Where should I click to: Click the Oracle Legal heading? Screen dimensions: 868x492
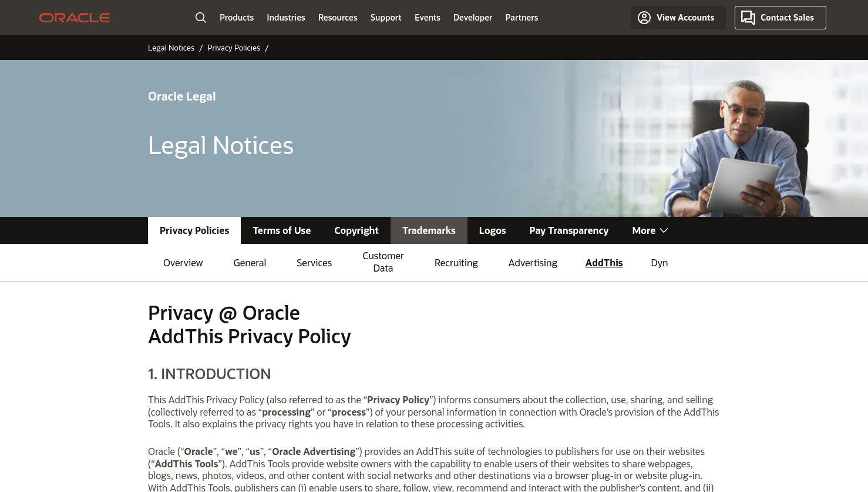click(x=182, y=96)
